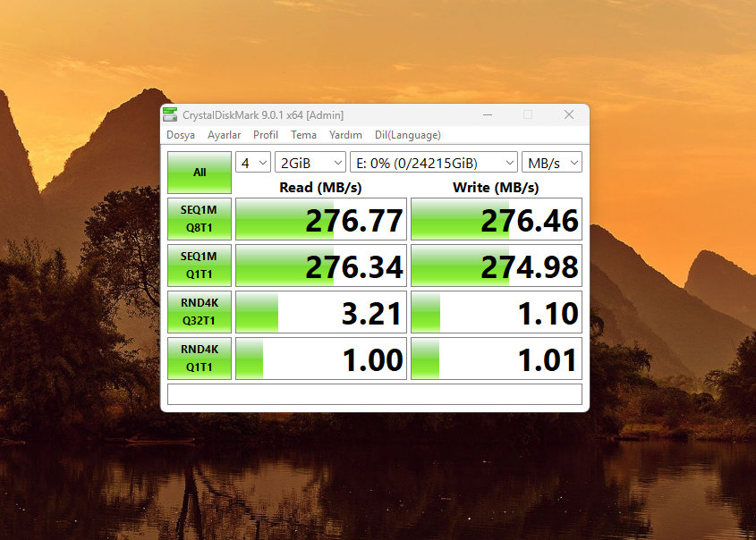Open the Dil(Language) menu

click(407, 135)
